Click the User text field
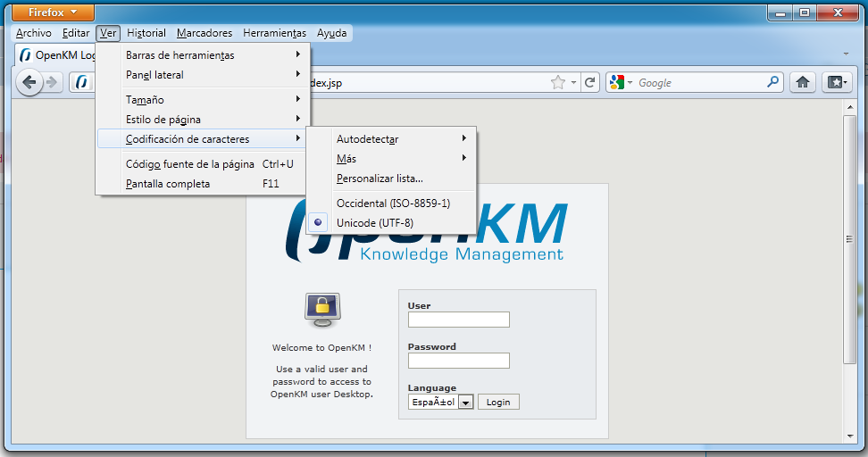This screenshot has height=457, width=868. click(458, 320)
